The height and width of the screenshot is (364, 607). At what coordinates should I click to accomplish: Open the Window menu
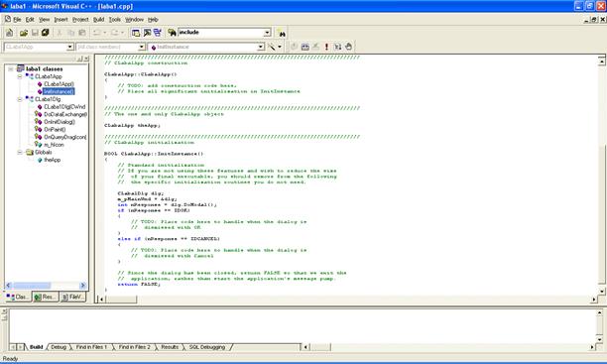tap(134, 20)
